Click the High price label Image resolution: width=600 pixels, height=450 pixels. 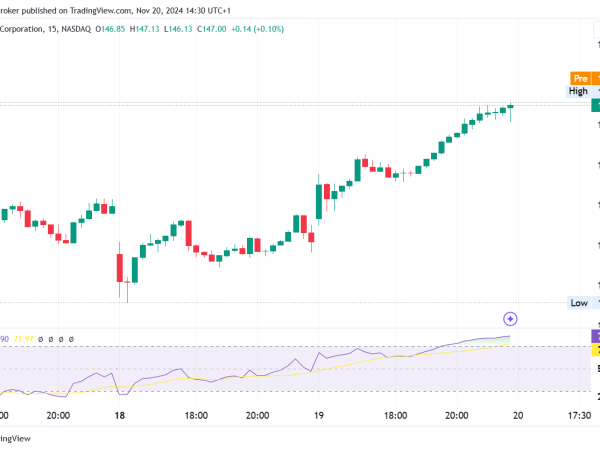(578, 91)
